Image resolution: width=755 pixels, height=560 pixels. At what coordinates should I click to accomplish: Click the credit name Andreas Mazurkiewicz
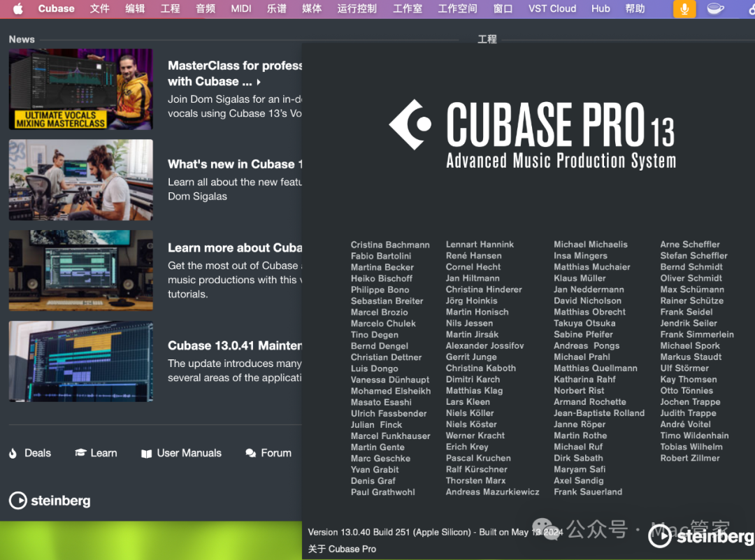pyautogui.click(x=492, y=491)
